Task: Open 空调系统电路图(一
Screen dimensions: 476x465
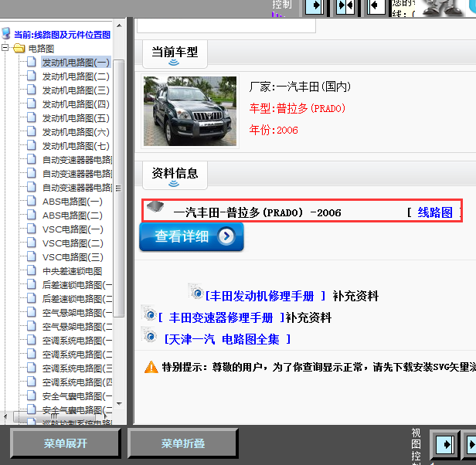Action: click(77, 341)
